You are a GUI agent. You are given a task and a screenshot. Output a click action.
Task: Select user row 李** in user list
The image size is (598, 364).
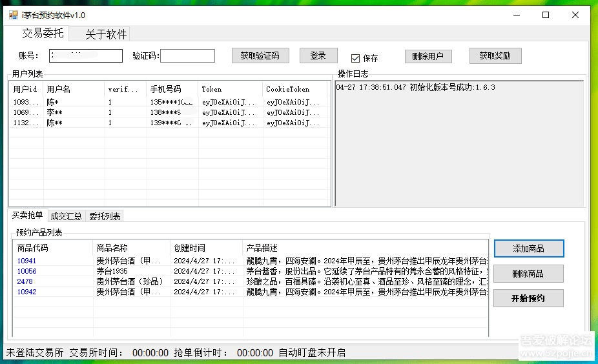pos(169,112)
